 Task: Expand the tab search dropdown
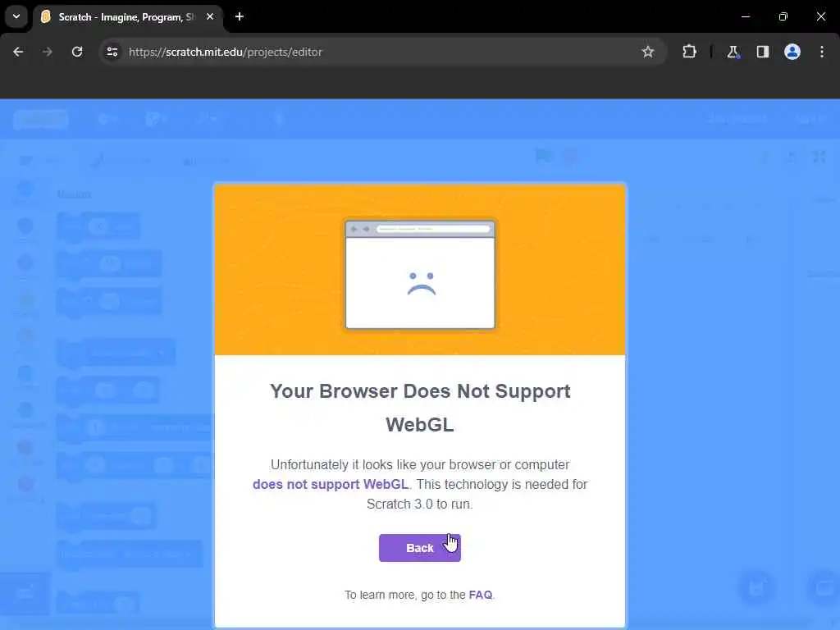pos(16,16)
